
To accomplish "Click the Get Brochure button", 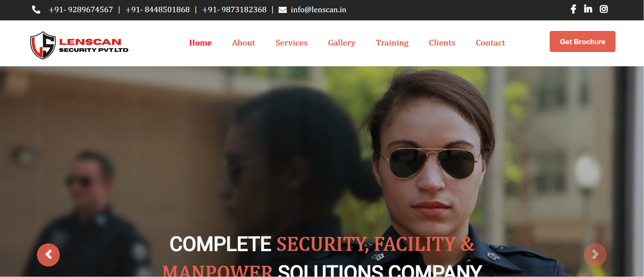I will pyautogui.click(x=583, y=41).
